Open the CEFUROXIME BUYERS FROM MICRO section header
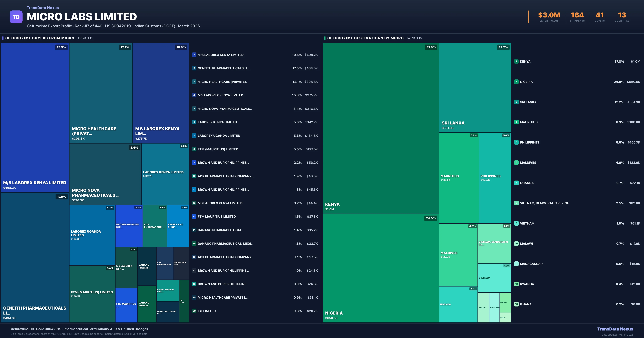 click(40, 38)
